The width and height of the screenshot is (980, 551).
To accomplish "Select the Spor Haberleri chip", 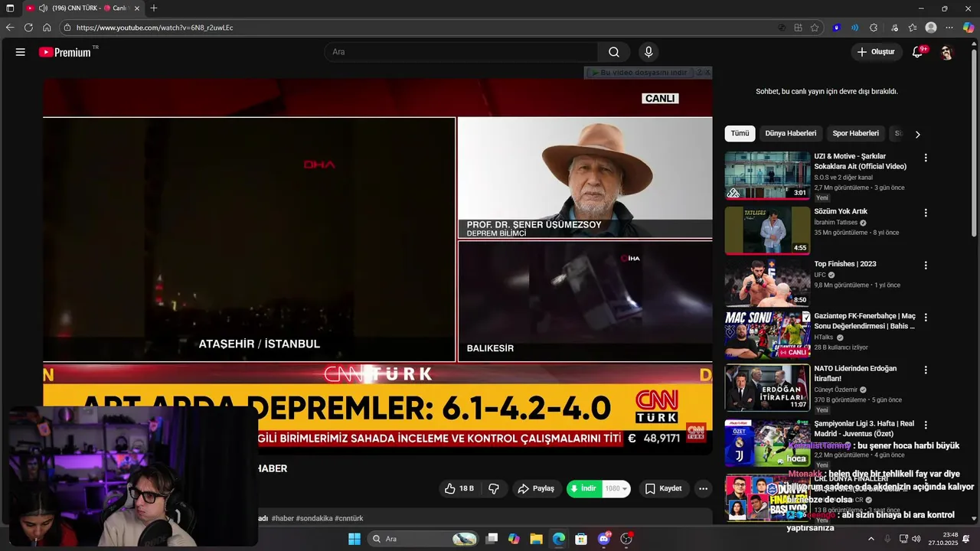I will coord(855,133).
